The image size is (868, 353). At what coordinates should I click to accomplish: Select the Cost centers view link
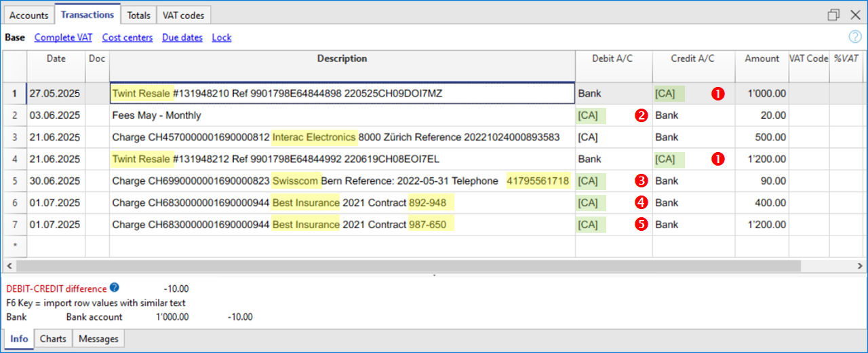127,37
